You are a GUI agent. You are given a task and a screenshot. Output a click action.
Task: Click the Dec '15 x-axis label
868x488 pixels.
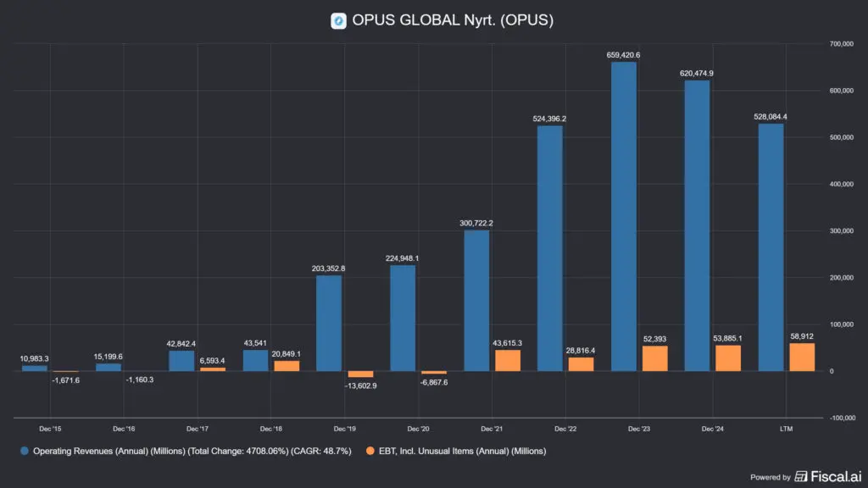pyautogui.click(x=50, y=429)
